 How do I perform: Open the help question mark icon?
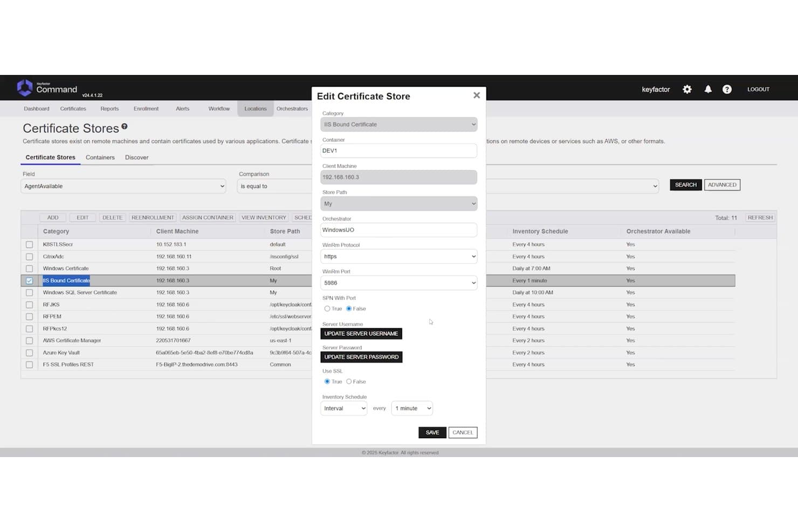(727, 89)
